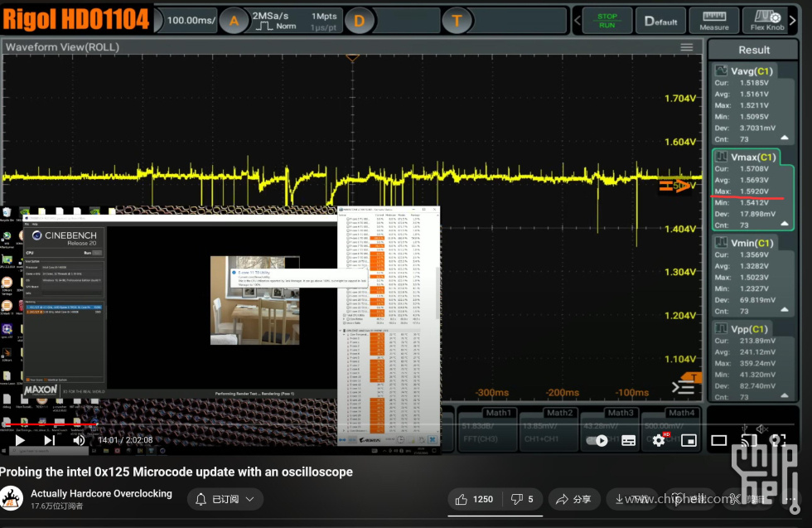Click the Windows taskbar search box in video

click(48, 451)
